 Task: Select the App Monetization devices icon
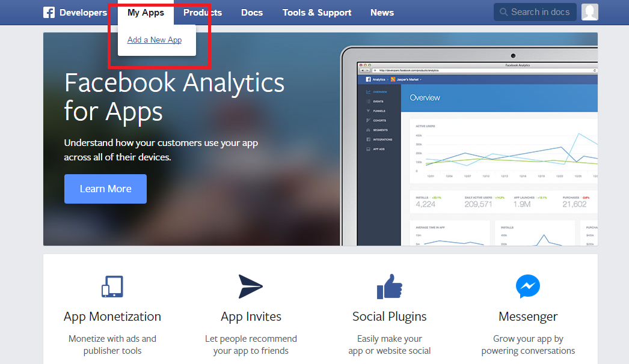pyautogui.click(x=112, y=287)
